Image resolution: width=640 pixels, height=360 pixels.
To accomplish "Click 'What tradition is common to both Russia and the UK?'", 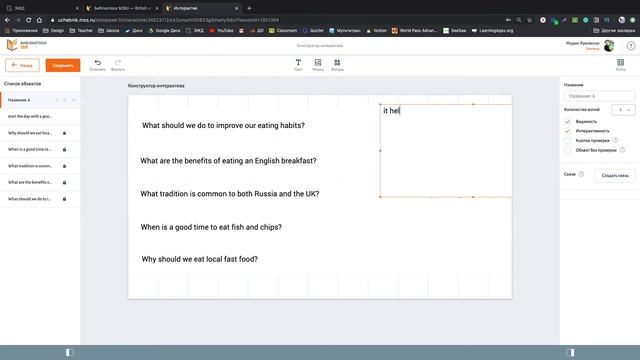I will 230,194.
